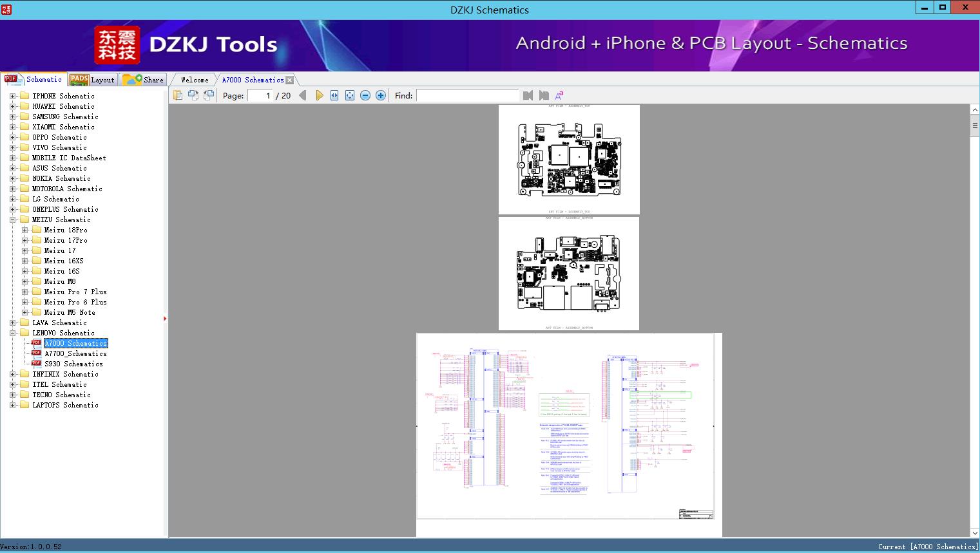The width and height of the screenshot is (980, 553).
Task: Click the vertical scrollbar down arrow
Action: coord(975,532)
